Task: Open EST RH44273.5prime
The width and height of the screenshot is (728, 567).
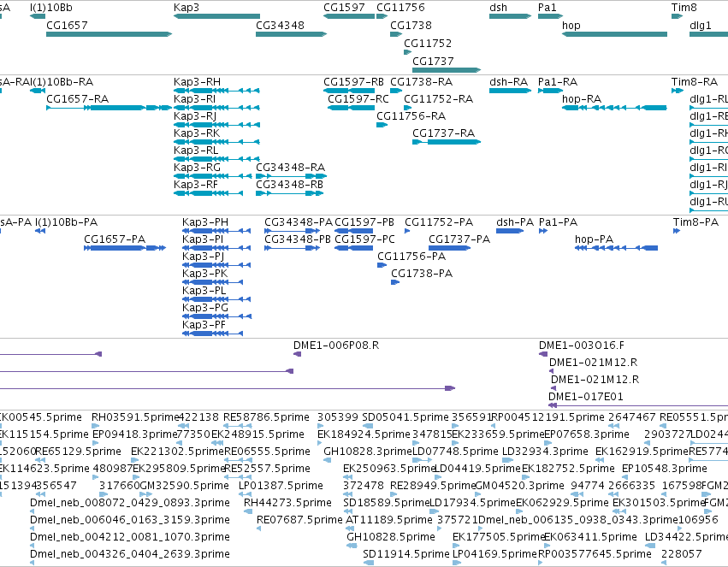Action: click(287, 503)
